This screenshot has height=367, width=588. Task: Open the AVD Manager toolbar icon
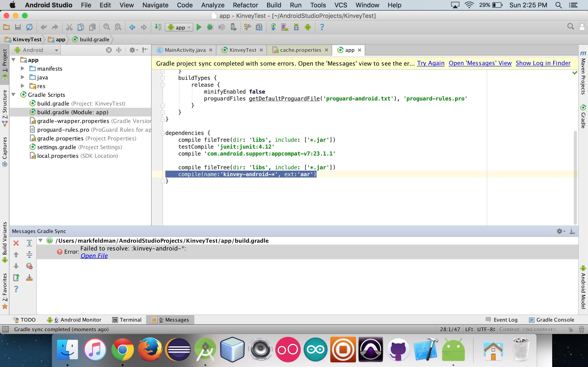tap(285, 27)
